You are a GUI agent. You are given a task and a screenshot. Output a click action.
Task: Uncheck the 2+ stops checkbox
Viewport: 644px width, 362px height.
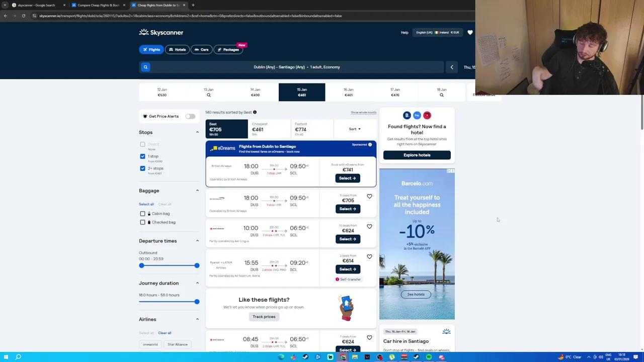click(142, 168)
